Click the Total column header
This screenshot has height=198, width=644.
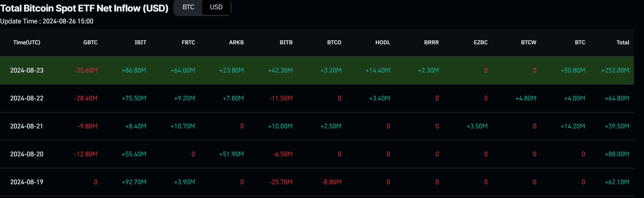(x=623, y=42)
